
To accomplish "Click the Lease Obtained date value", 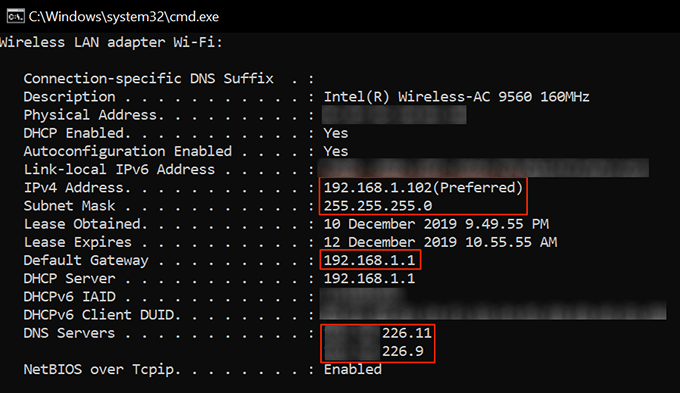I will [x=436, y=224].
